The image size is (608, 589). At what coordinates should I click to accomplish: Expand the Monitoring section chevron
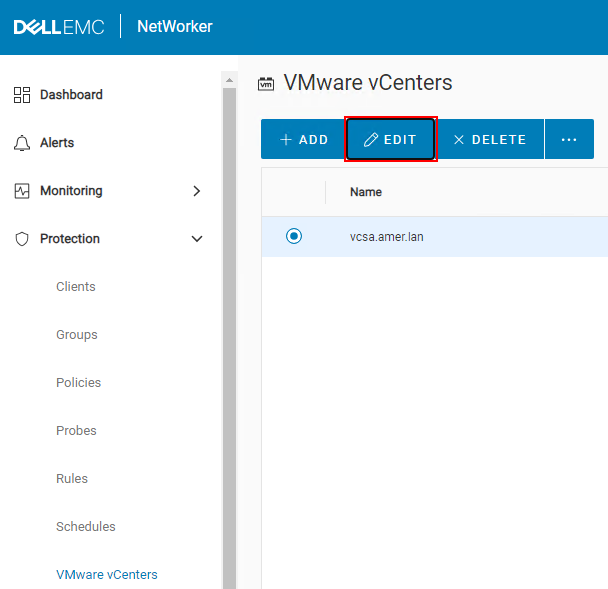(197, 191)
